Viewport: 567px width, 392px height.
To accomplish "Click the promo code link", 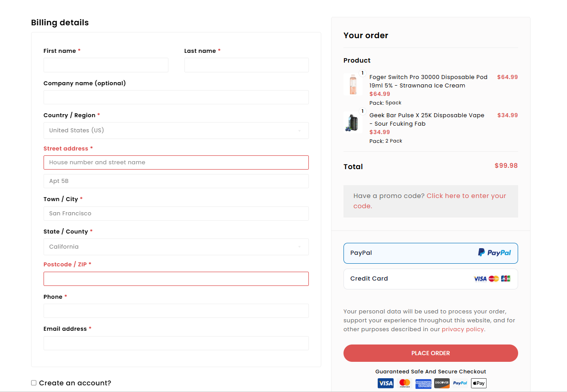I will coord(430,201).
